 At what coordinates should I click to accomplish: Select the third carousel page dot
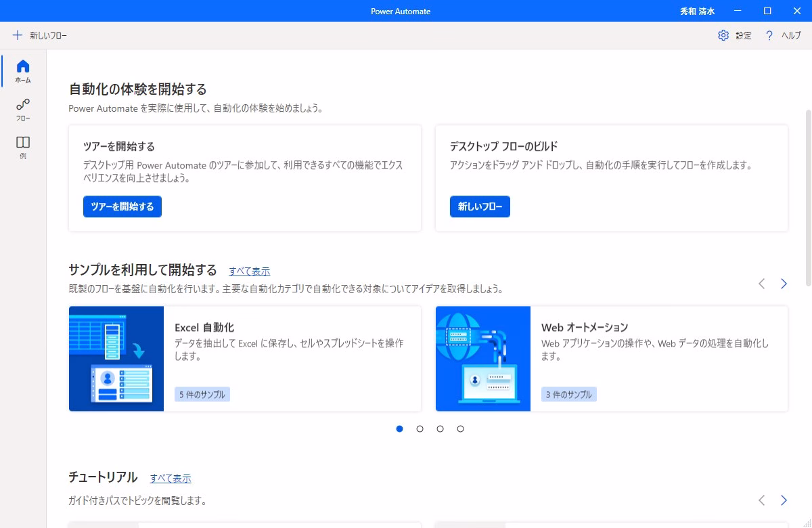[x=440, y=428]
